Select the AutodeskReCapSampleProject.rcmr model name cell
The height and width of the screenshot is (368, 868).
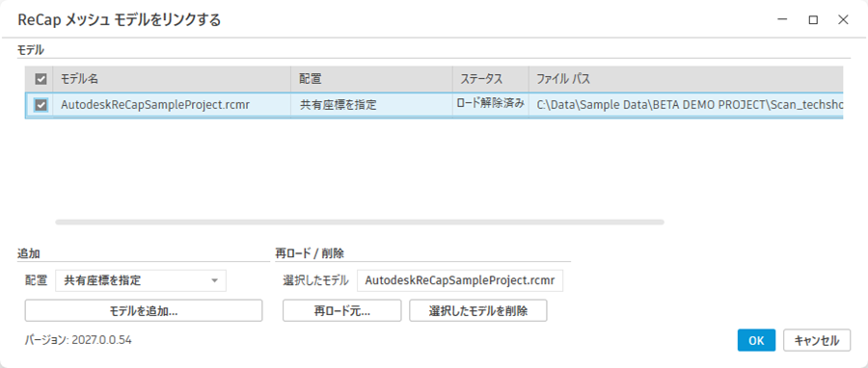[172, 104]
